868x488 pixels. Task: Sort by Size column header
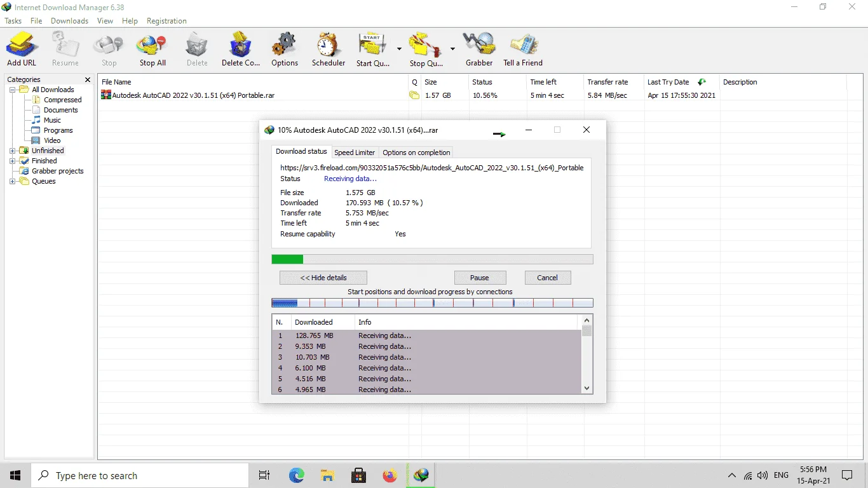(x=444, y=82)
